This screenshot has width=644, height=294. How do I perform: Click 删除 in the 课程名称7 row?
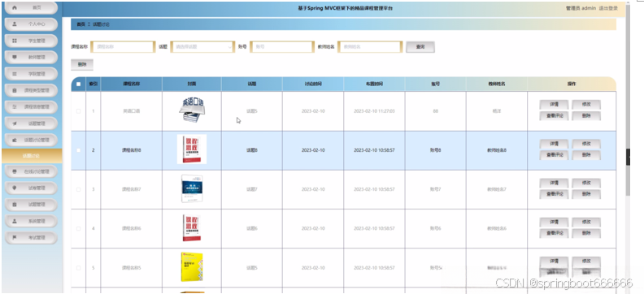pos(586,194)
